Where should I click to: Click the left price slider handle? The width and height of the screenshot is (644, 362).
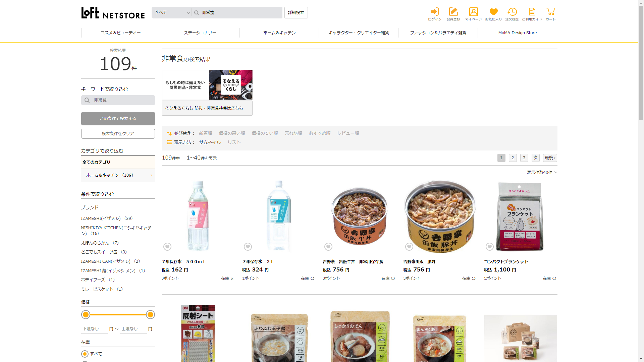click(86, 315)
